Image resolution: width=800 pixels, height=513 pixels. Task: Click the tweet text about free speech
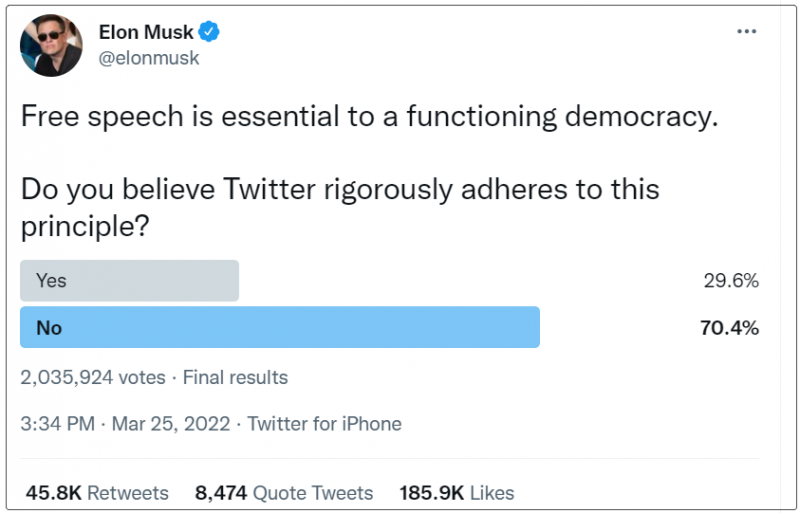[x=369, y=116]
